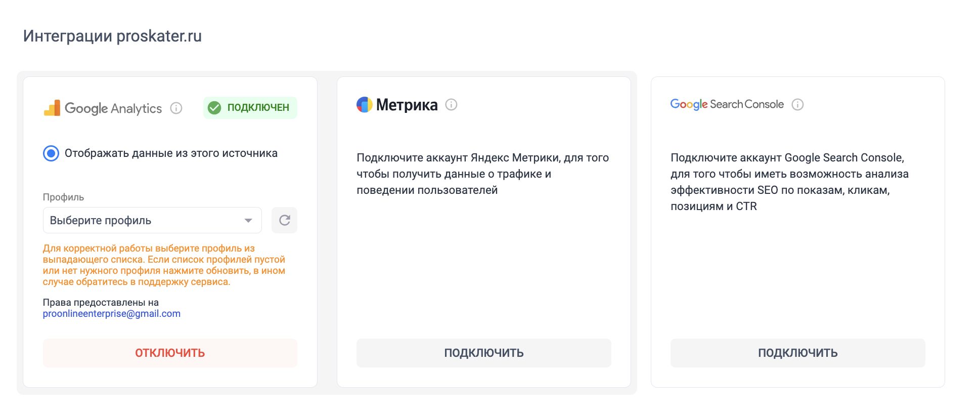Click the Google Analytics bar-chart logo icon
This screenshot has height=410, width=980.
pyautogui.click(x=52, y=108)
